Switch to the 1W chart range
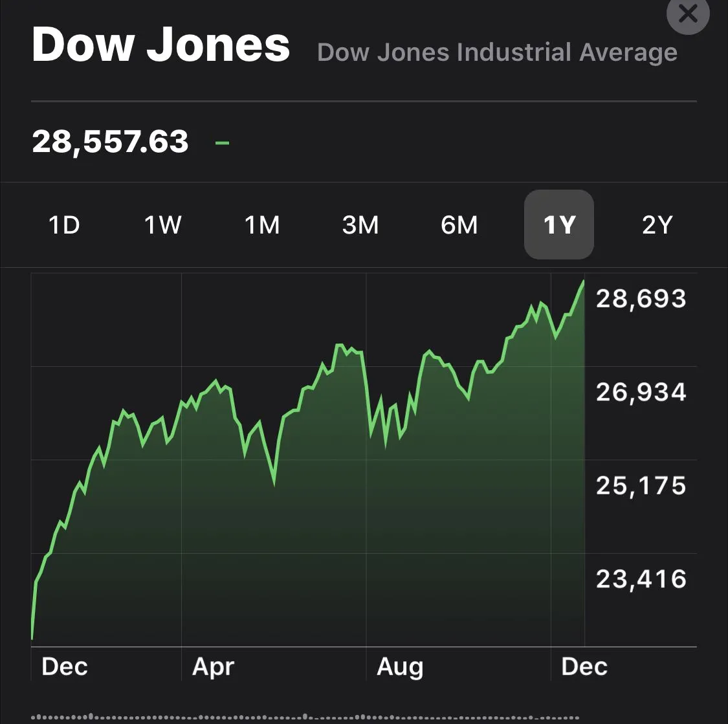Screen dimensions: 728x724 click(x=162, y=225)
